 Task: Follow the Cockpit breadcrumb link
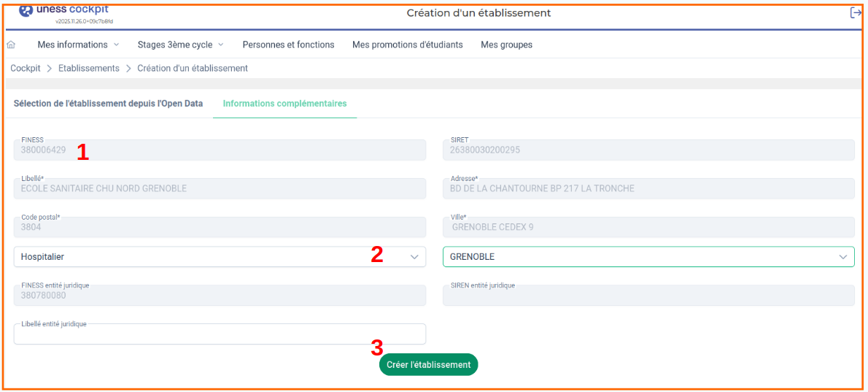point(26,69)
